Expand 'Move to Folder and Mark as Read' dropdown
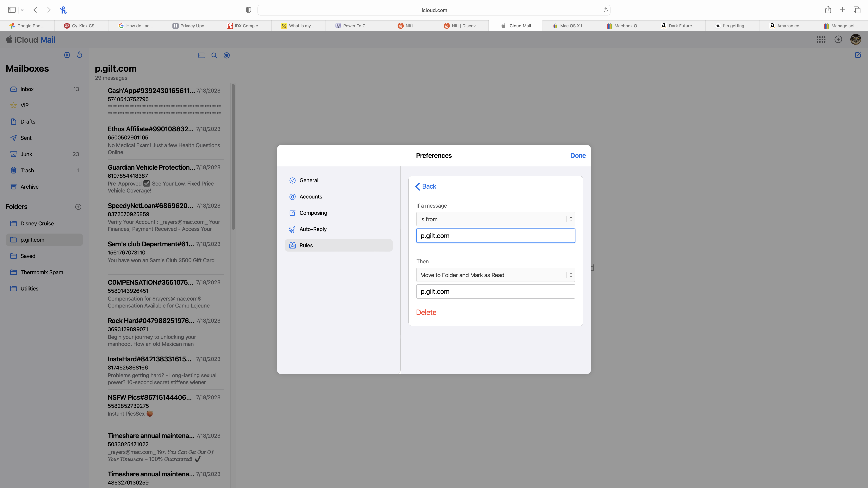 coord(495,275)
